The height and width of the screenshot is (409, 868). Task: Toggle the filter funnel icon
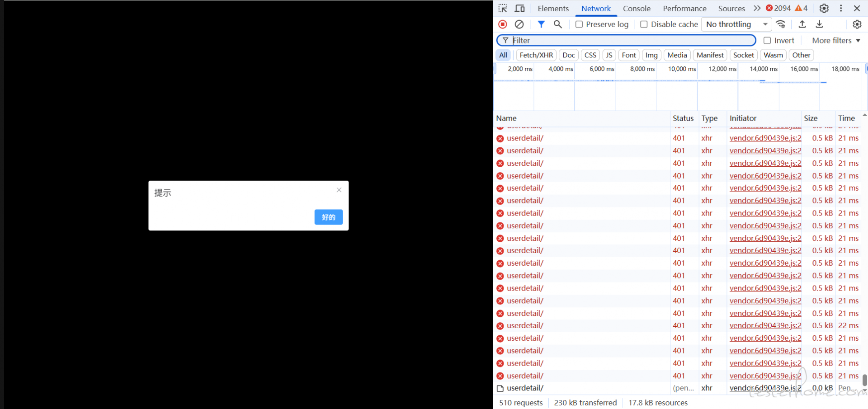click(x=541, y=24)
